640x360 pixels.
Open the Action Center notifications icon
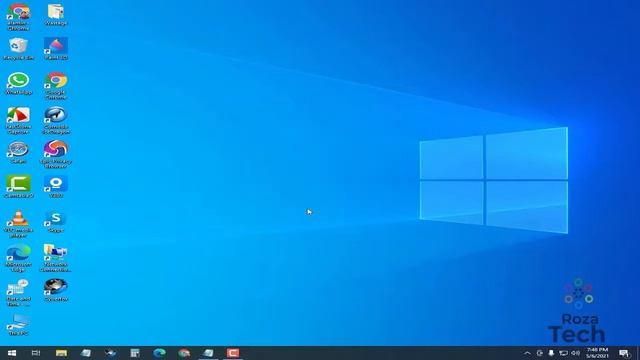(x=624, y=353)
